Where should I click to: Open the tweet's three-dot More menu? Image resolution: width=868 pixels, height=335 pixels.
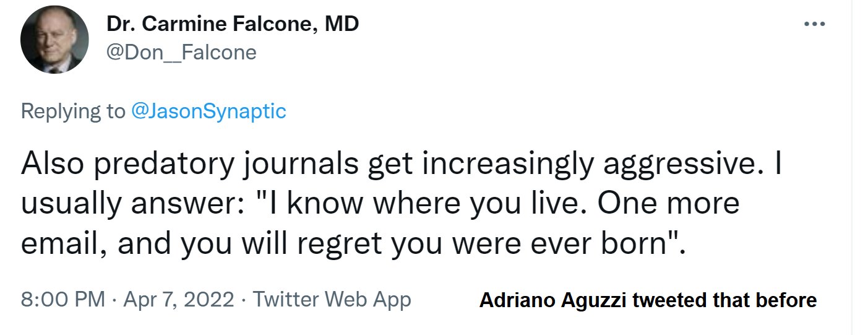pos(814,24)
